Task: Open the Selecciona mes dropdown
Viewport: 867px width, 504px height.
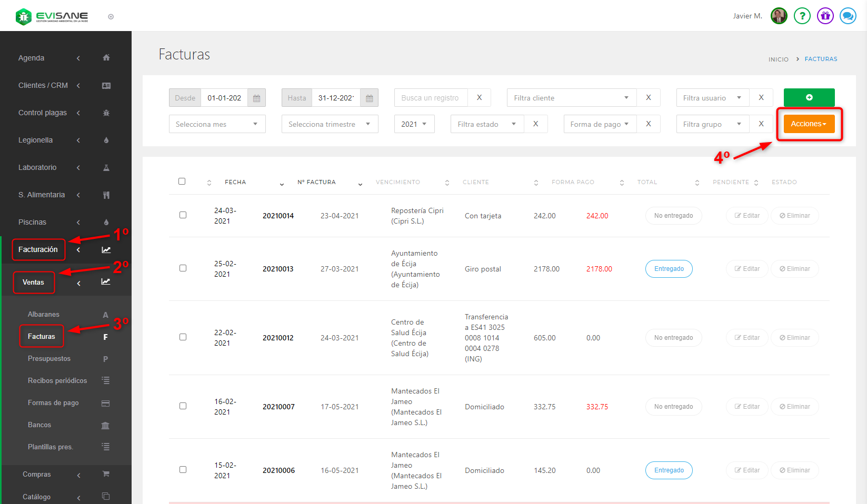Action: [x=217, y=124]
